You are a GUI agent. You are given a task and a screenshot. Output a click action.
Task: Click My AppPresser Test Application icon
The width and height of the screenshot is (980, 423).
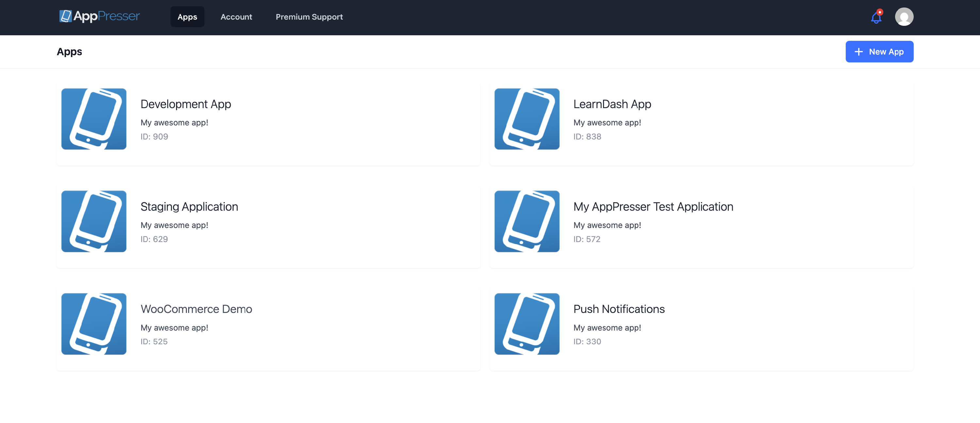tap(527, 221)
